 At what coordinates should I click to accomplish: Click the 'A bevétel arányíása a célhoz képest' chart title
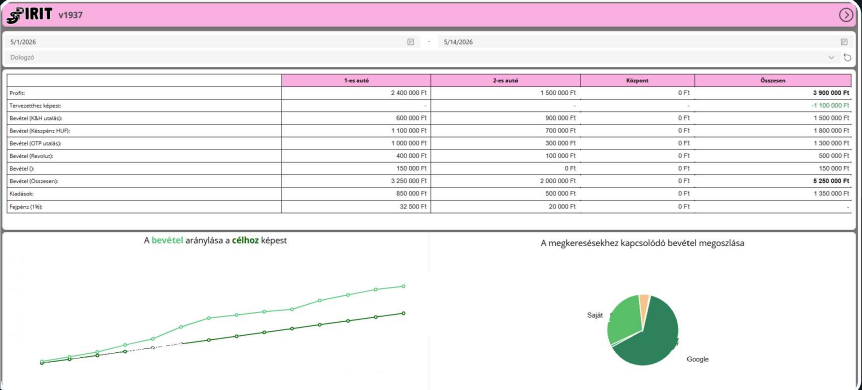pyautogui.click(x=215, y=241)
